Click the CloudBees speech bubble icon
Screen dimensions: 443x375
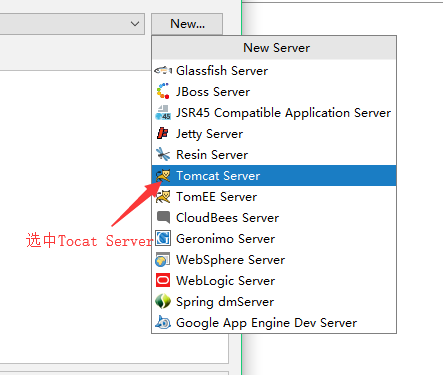(x=163, y=217)
